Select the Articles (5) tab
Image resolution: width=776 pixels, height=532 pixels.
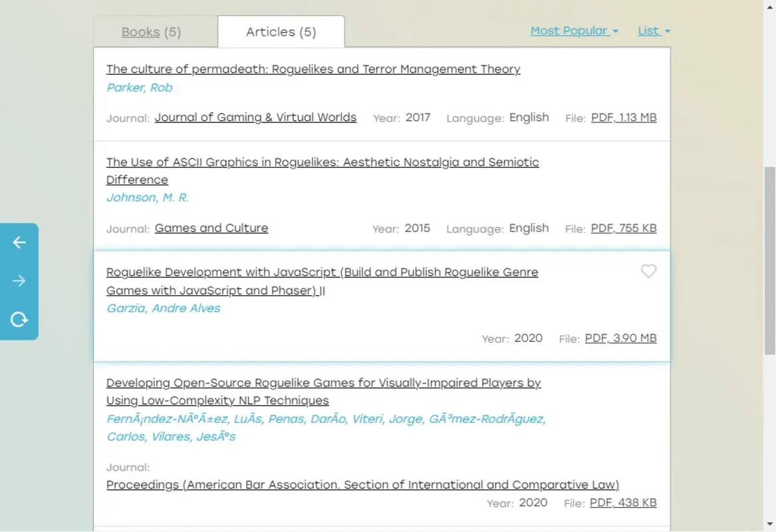[x=281, y=32]
